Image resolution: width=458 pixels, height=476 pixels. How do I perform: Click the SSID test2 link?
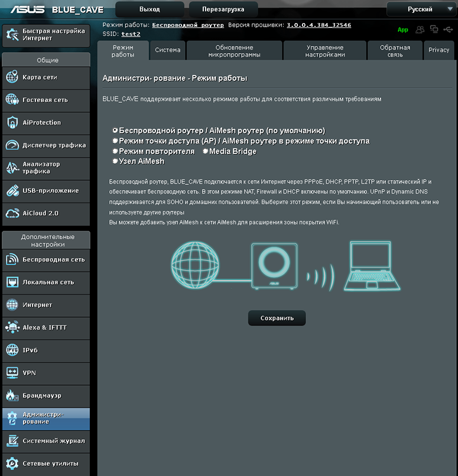click(131, 34)
